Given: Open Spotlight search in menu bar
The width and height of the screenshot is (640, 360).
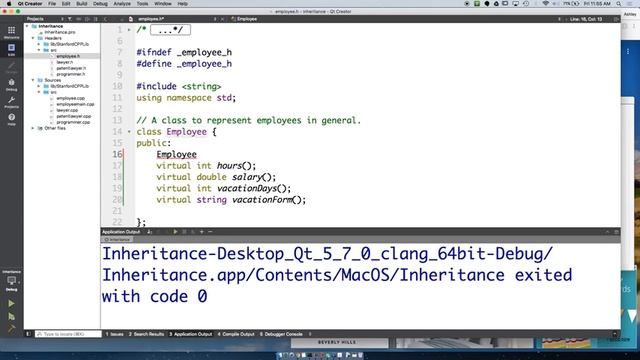Looking at the screenshot, I should coord(619,4).
